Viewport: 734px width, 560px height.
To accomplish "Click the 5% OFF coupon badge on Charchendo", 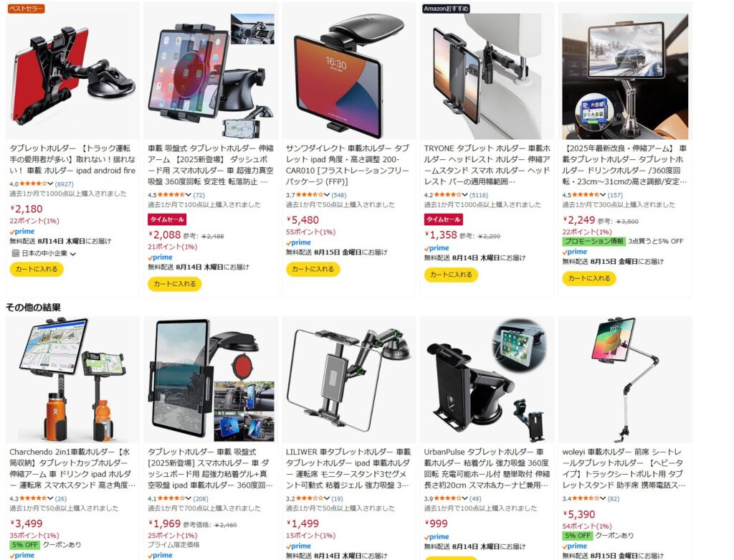I will tap(25, 545).
